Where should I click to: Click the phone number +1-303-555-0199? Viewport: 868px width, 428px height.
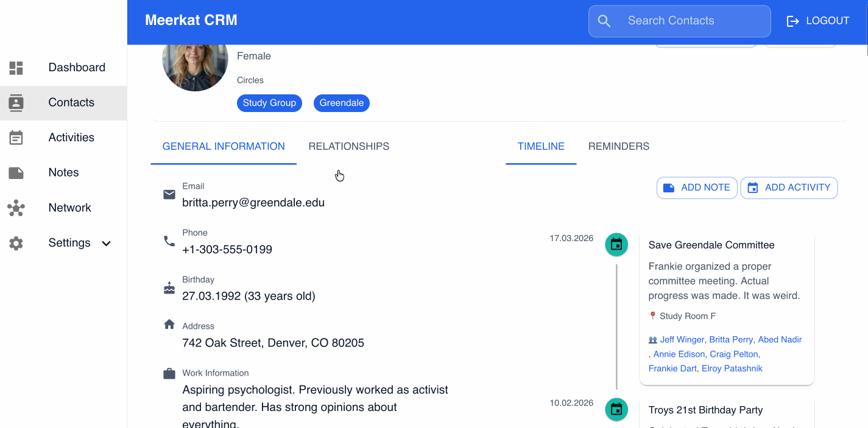[227, 250]
